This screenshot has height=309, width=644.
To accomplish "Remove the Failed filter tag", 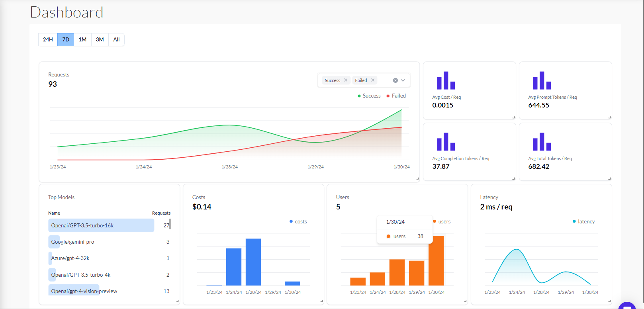I will click(373, 80).
